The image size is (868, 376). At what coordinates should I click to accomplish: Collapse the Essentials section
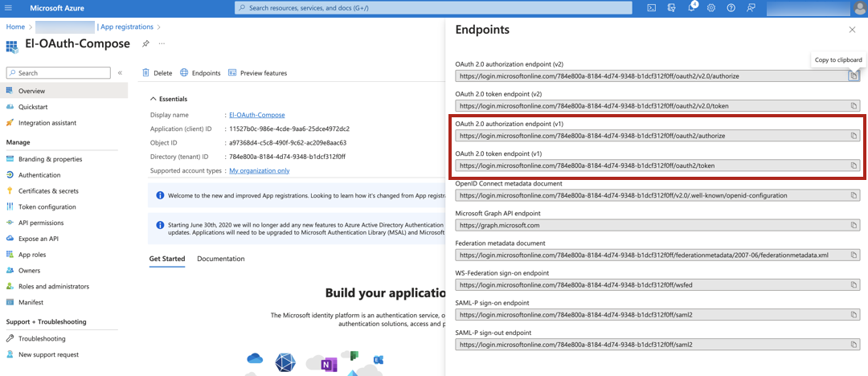pos(154,99)
